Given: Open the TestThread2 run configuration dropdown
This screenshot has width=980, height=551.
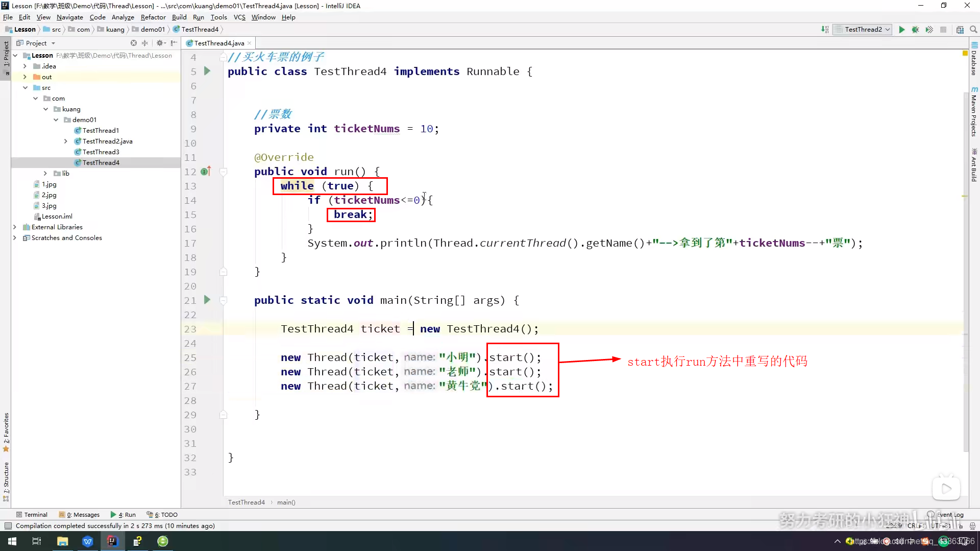Looking at the screenshot, I should point(863,30).
